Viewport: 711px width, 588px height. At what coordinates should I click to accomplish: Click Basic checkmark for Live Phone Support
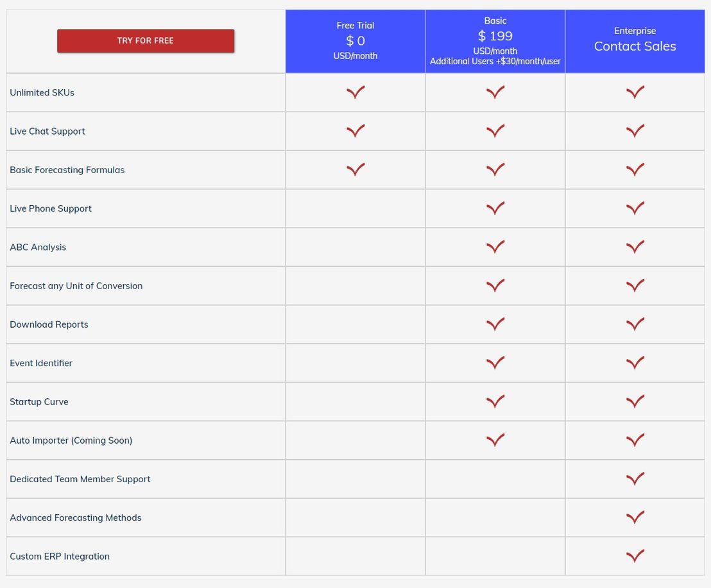tap(495, 208)
